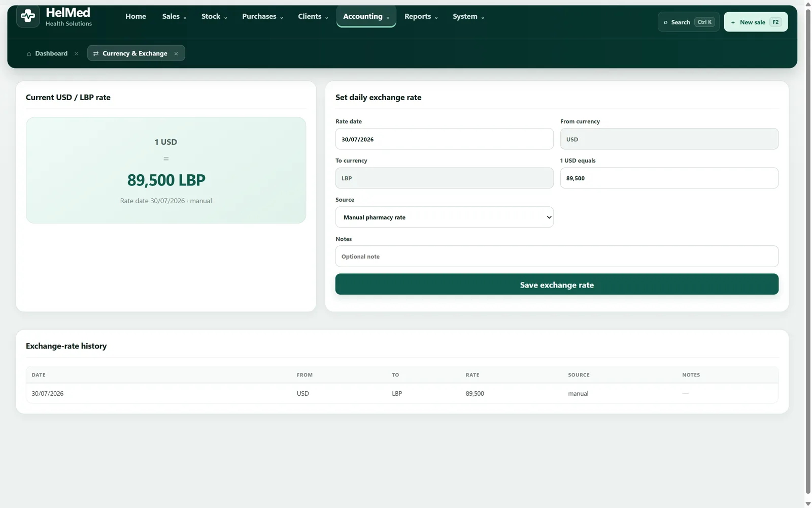This screenshot has width=812, height=508.
Task: Click the Rate date field
Action: [x=444, y=139]
